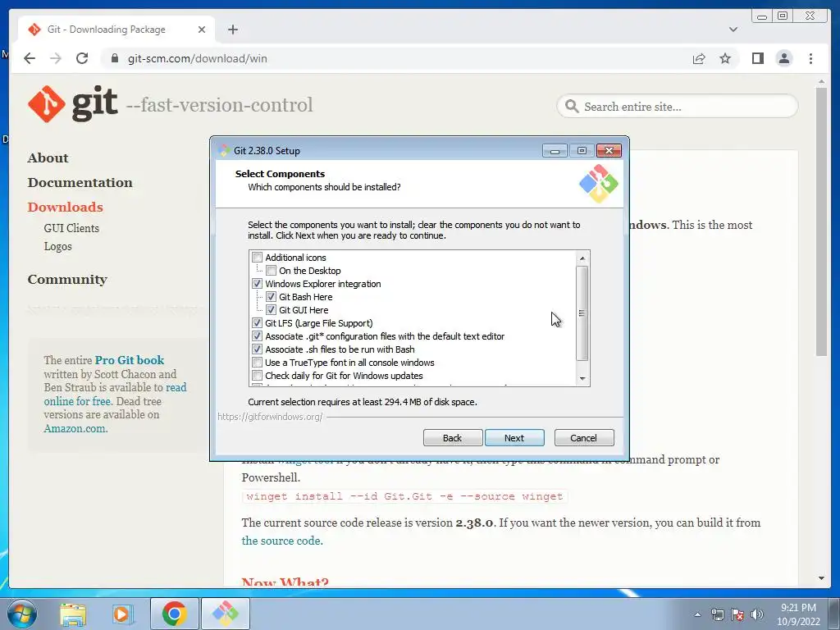
Task: Click the web page scrollbar thumb
Action: (x=821, y=221)
